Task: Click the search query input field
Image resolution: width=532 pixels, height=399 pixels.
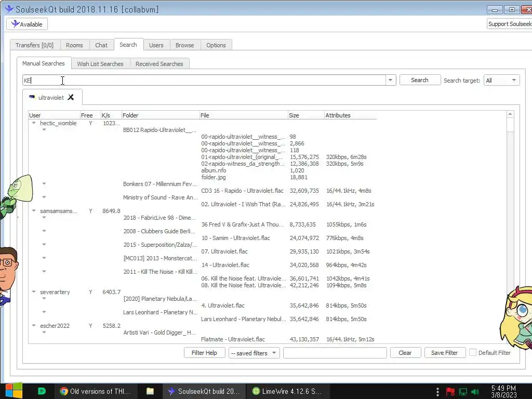Action: click(204, 81)
